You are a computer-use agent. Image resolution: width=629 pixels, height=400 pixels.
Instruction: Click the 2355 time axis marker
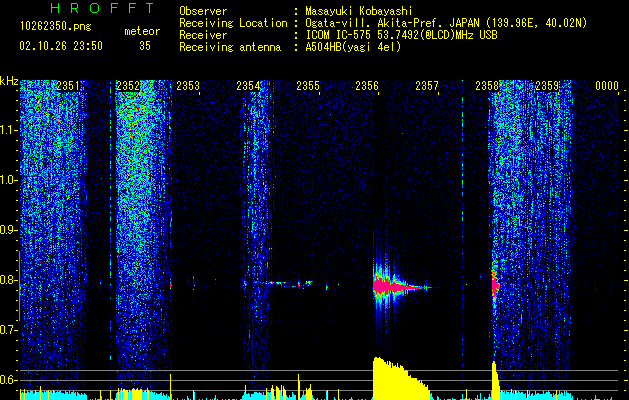pos(308,86)
